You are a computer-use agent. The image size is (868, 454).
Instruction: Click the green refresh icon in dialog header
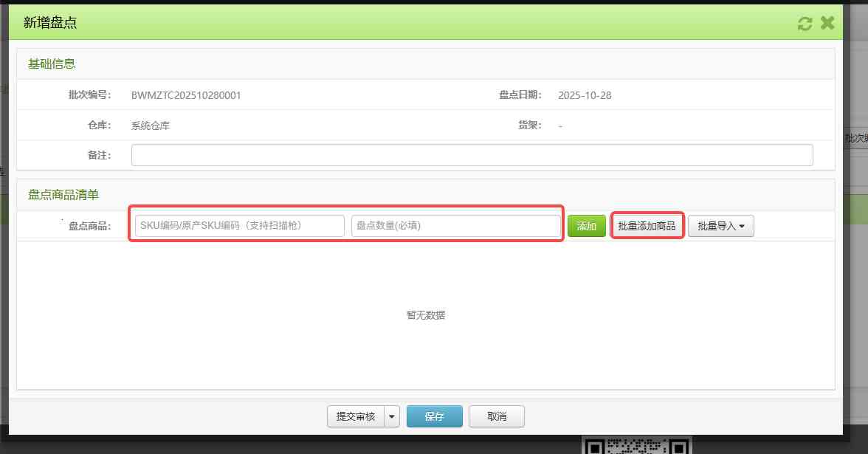tap(805, 24)
